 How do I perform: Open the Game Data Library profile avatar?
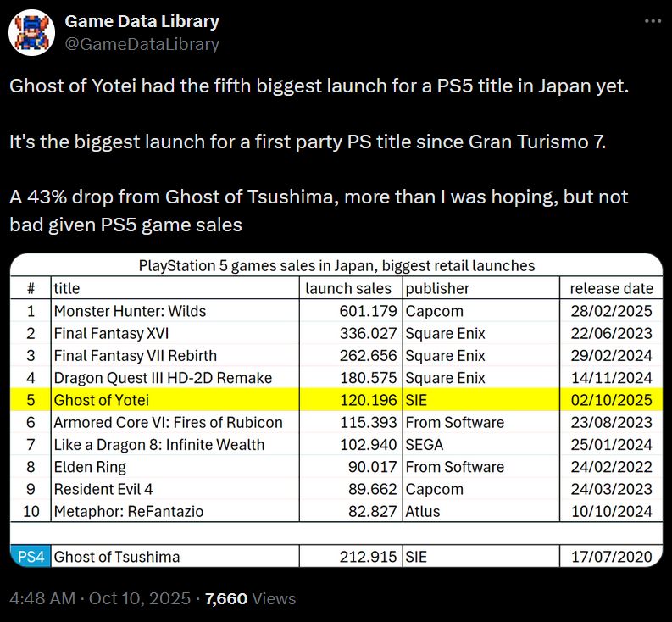pos(31,32)
